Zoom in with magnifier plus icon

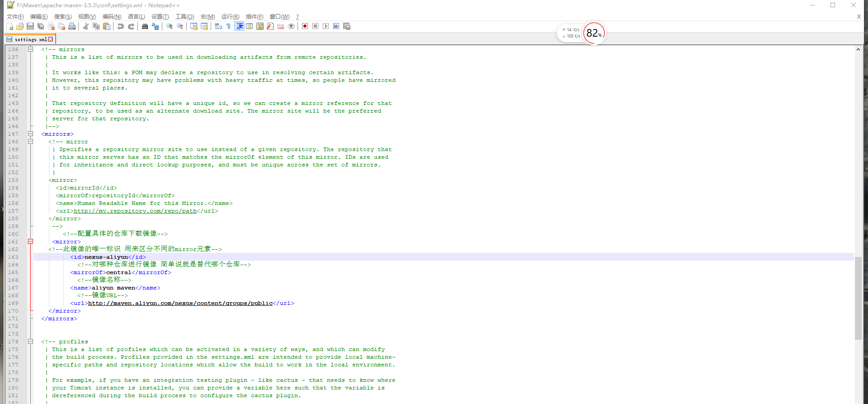170,26
